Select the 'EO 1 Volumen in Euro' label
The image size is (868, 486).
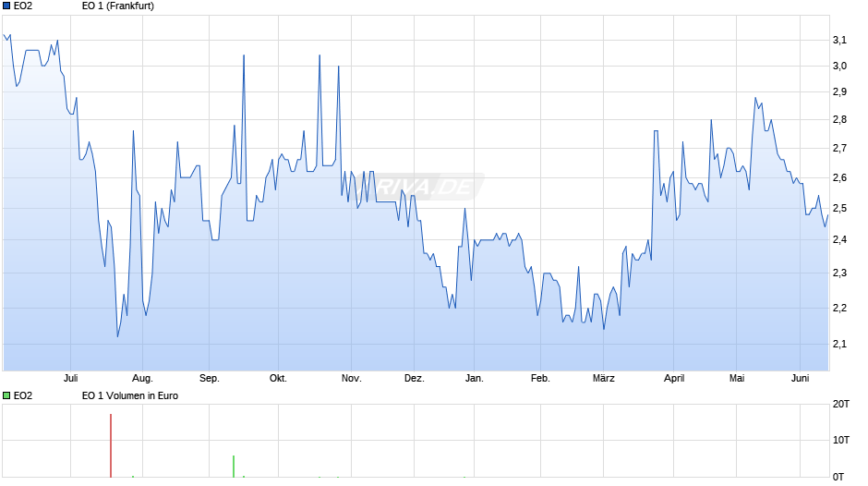tap(130, 395)
